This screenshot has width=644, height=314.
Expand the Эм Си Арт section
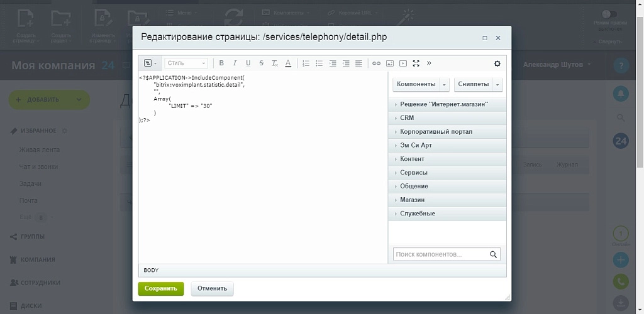[447, 146]
